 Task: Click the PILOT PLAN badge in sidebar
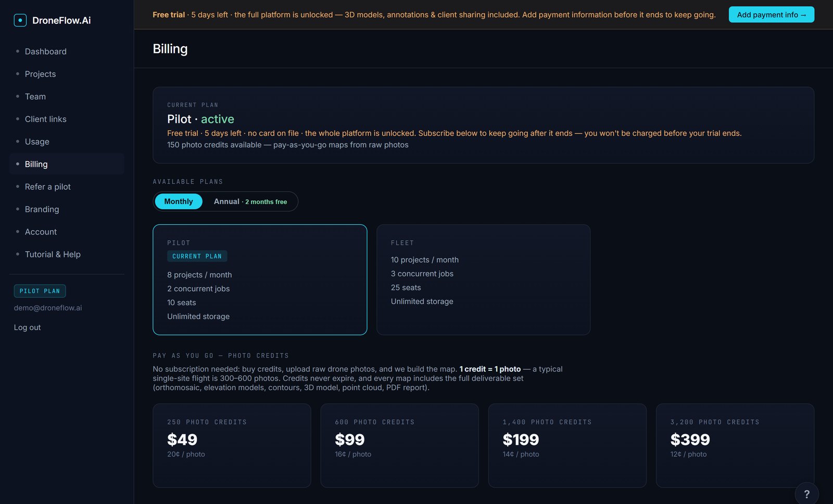pyautogui.click(x=40, y=291)
